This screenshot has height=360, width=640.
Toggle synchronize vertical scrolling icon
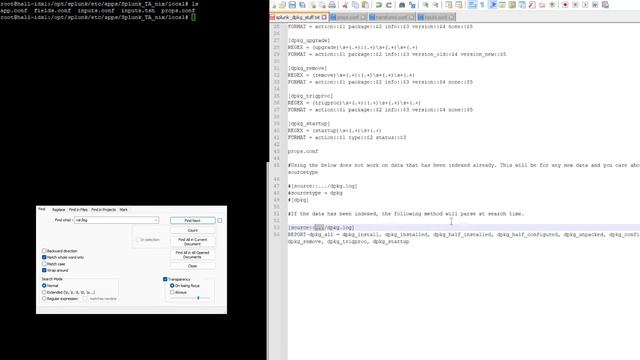449,5
